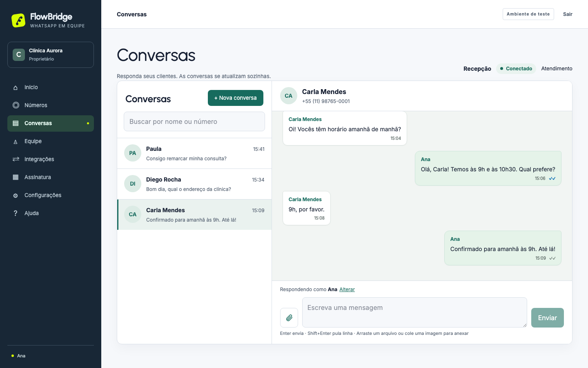Click Alterar to change responder
Viewport: 588px width, 368px height.
click(x=347, y=289)
